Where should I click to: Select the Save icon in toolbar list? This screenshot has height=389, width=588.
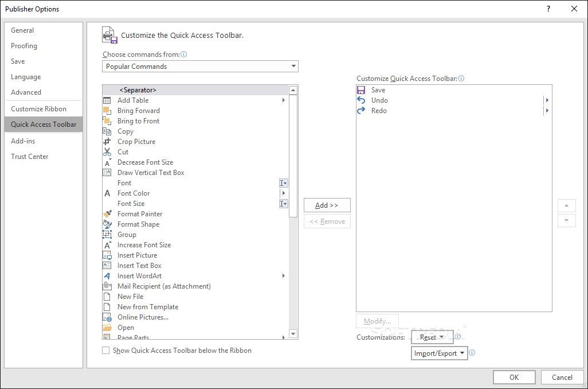point(360,90)
